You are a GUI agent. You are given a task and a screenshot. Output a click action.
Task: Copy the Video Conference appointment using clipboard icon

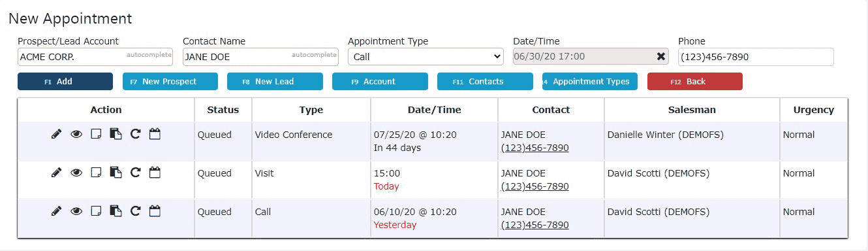coord(116,135)
